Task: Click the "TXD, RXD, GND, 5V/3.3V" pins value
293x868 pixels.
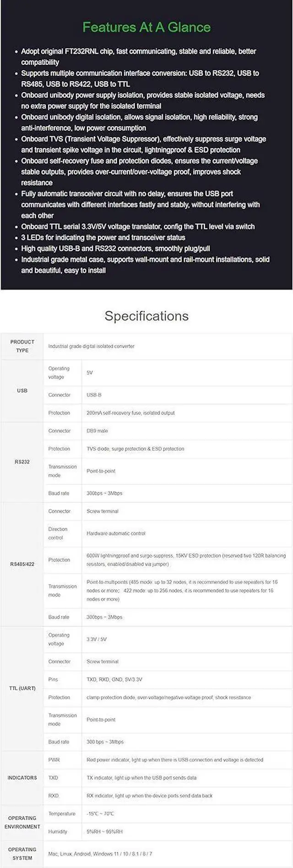Action: pos(114,679)
